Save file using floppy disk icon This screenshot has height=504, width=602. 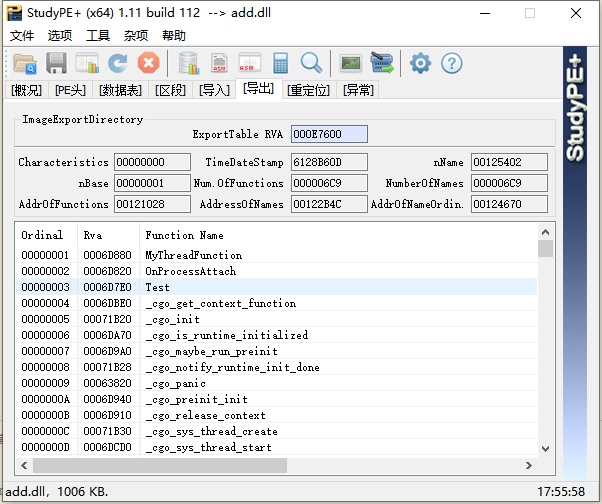tap(56, 63)
